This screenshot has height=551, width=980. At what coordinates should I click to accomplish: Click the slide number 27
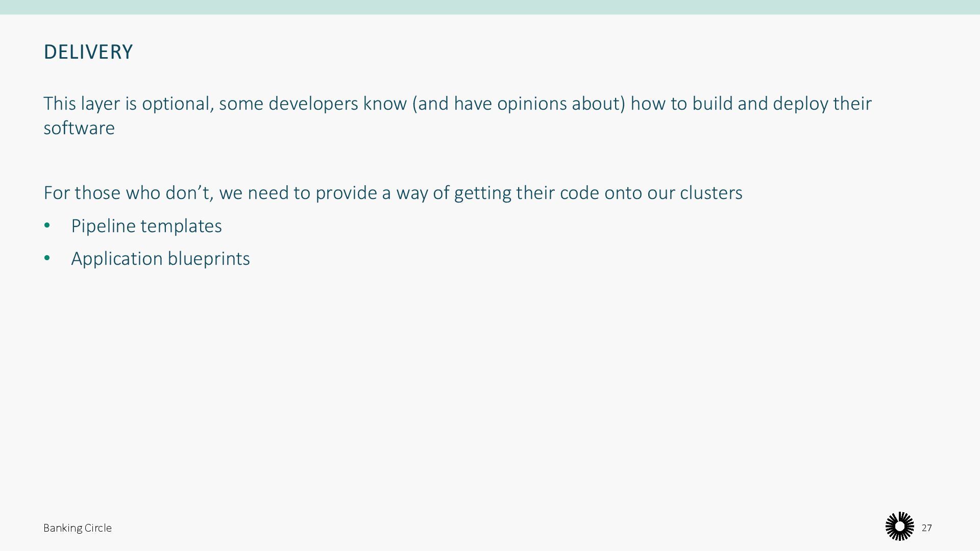(x=926, y=528)
